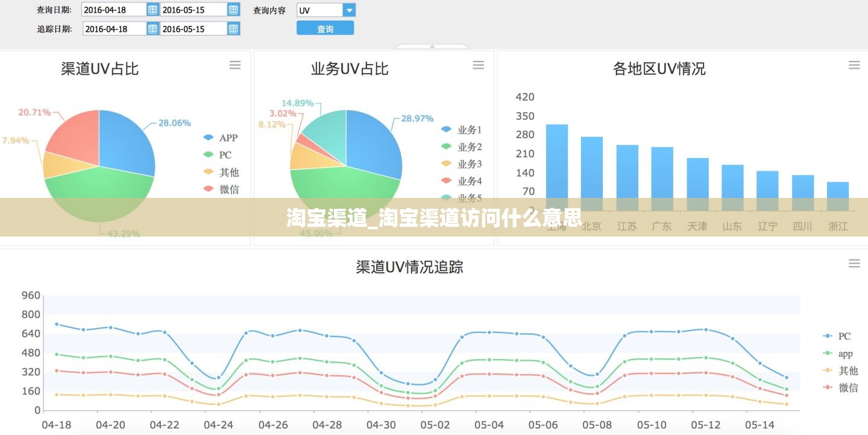Open calendar for 查询日期 end date

click(234, 10)
